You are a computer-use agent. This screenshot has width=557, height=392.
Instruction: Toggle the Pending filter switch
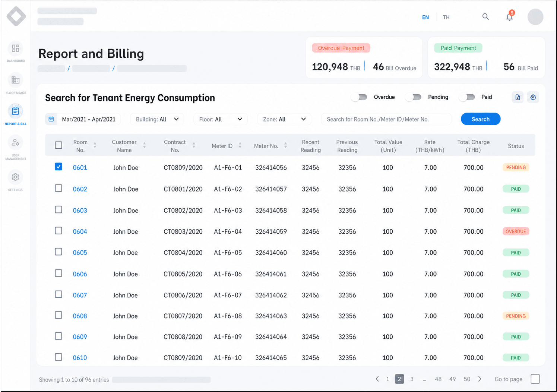(414, 97)
